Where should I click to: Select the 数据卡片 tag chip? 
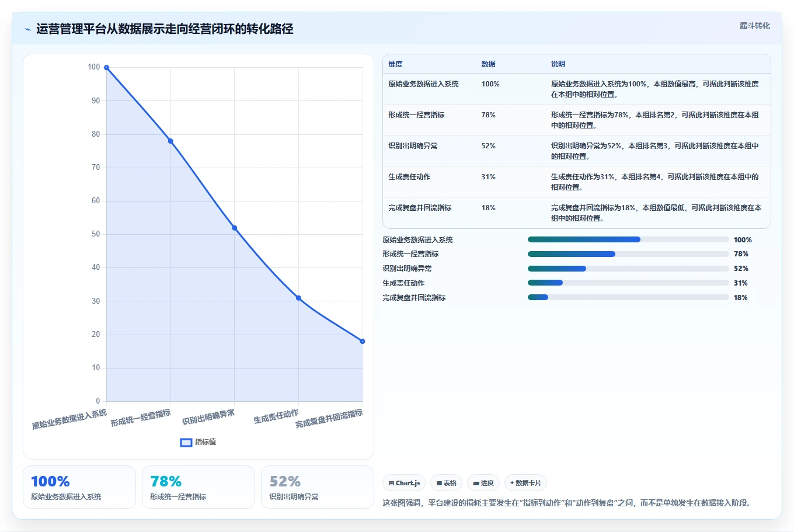tap(525, 483)
